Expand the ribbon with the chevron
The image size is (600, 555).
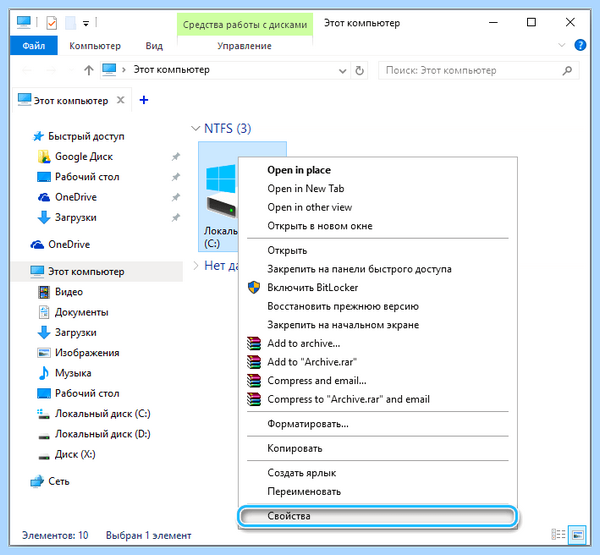[561, 45]
